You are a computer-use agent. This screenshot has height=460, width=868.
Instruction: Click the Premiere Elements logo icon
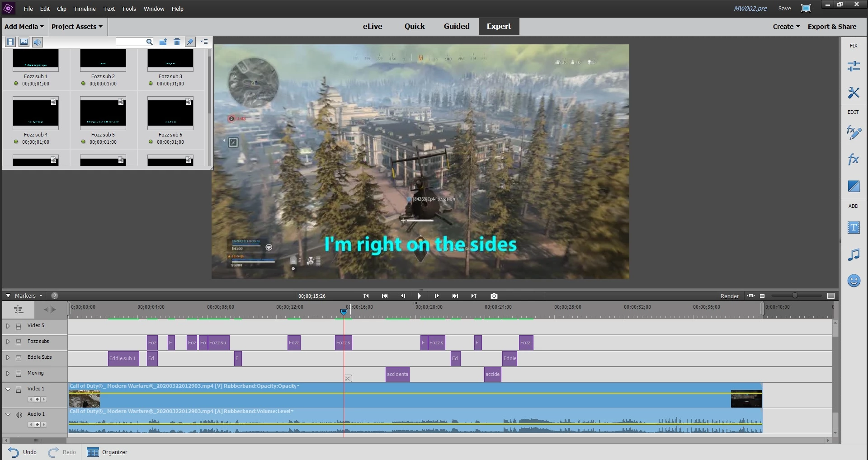tap(8, 8)
